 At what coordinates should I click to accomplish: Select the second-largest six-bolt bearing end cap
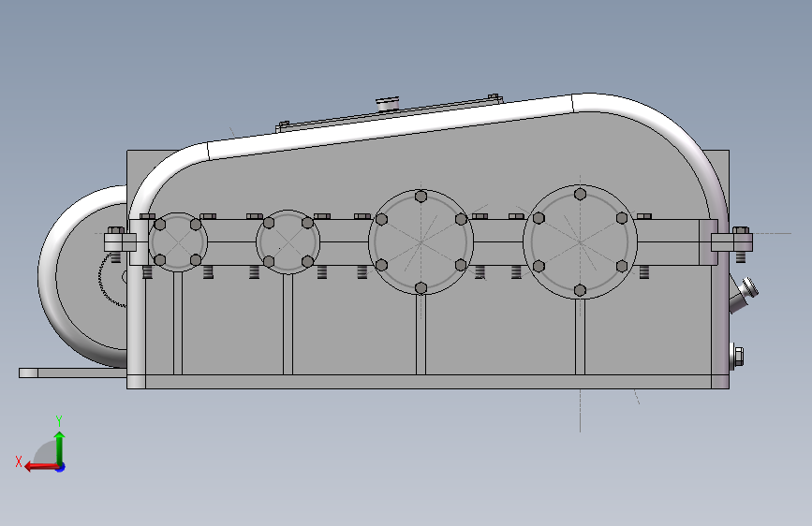point(421,241)
